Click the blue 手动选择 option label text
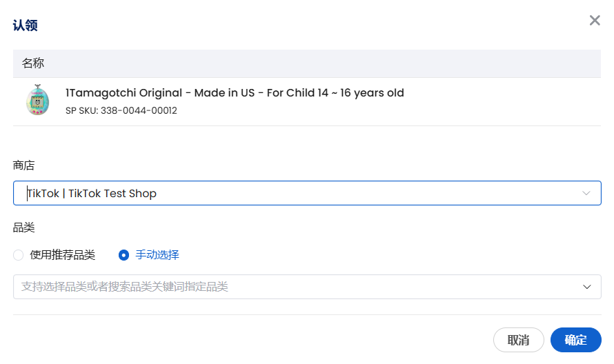Image resolution: width=614 pixels, height=364 pixels. (157, 255)
